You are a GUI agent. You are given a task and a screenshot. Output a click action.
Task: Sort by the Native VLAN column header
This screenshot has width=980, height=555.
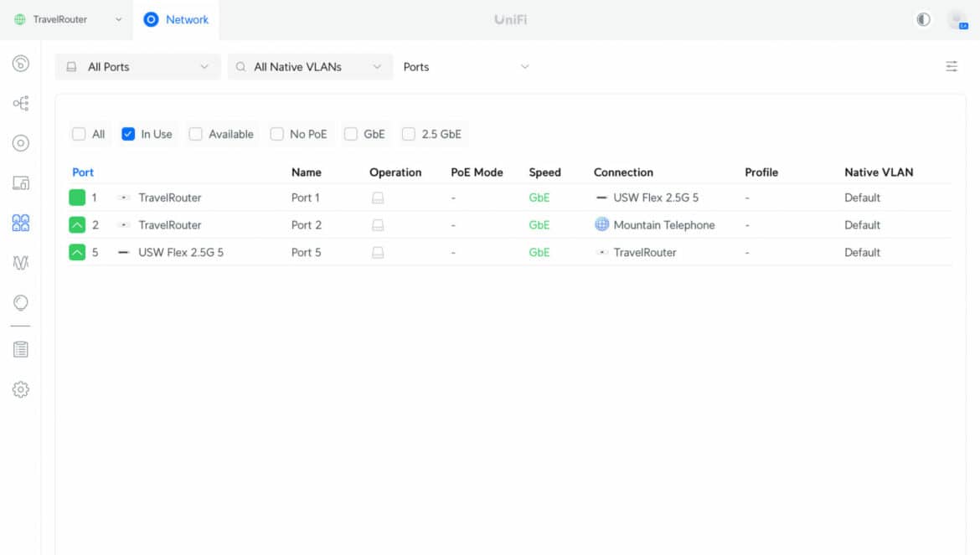point(879,172)
